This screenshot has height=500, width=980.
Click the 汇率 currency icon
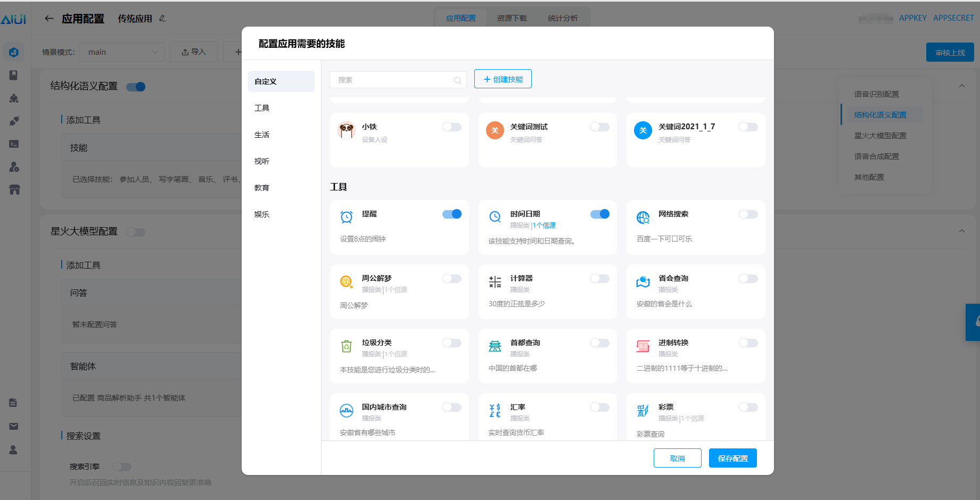click(x=495, y=411)
